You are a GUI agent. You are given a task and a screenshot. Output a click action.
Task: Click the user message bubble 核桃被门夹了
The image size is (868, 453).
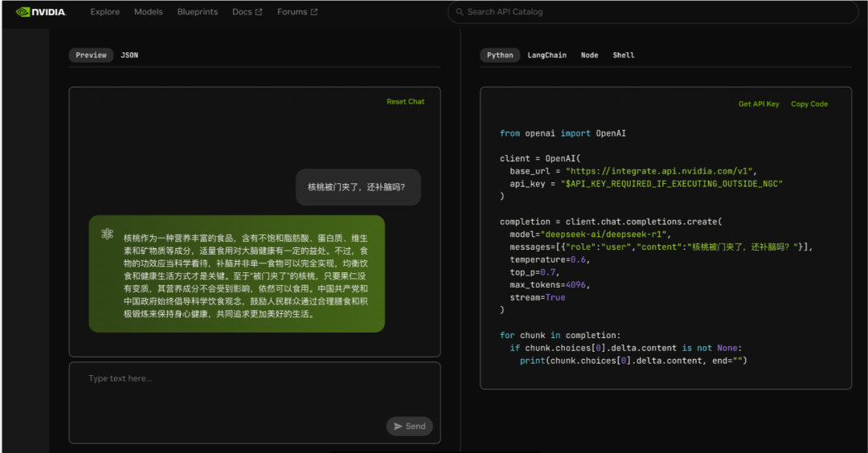click(x=358, y=187)
